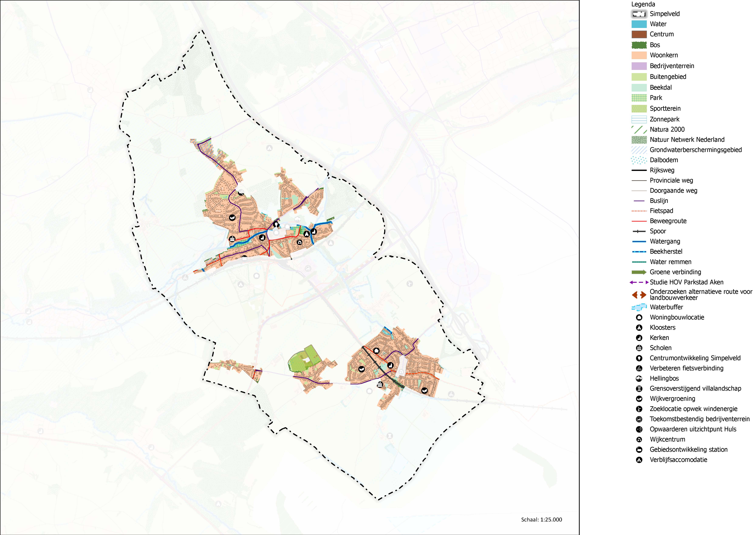Click the 'Provinciale weg' legend label
The height and width of the screenshot is (535, 756).
671,181
